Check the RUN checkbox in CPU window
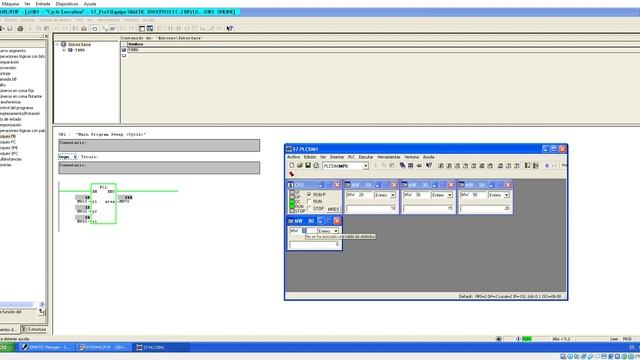640x360 pixels. coord(309,201)
